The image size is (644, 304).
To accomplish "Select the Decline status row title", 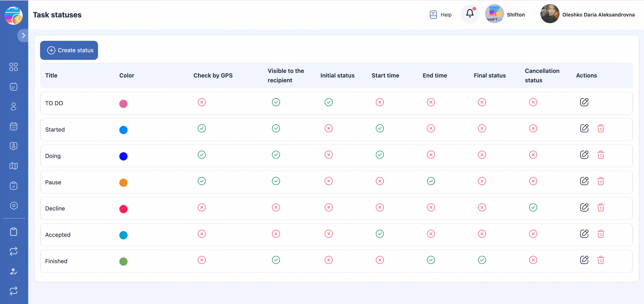I will click(55, 208).
